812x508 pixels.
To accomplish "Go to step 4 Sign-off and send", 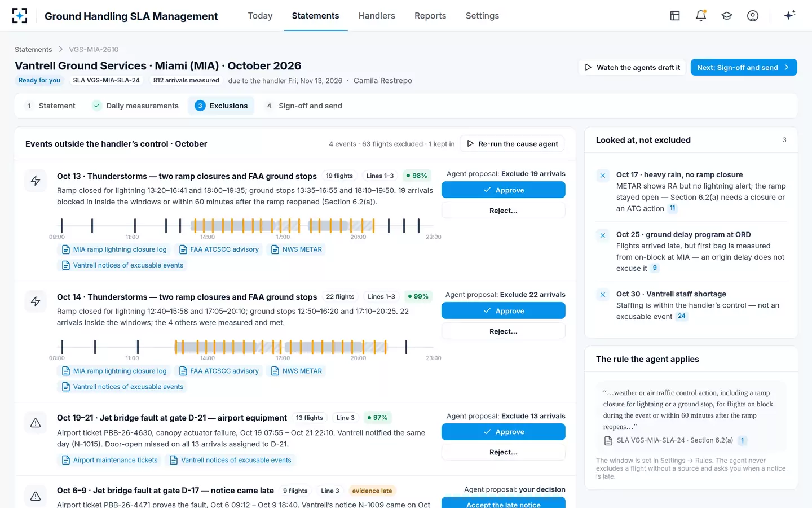I will 304,106.
